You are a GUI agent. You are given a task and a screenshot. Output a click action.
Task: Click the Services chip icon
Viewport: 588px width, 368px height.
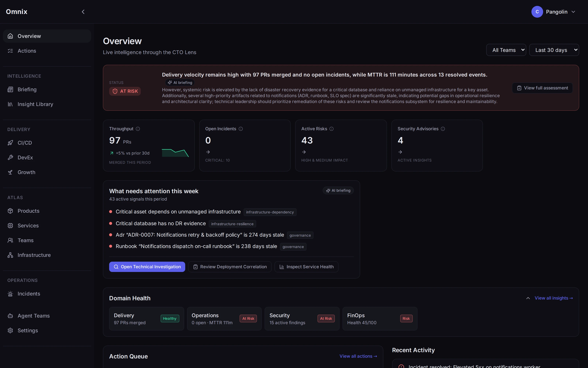coord(10,225)
